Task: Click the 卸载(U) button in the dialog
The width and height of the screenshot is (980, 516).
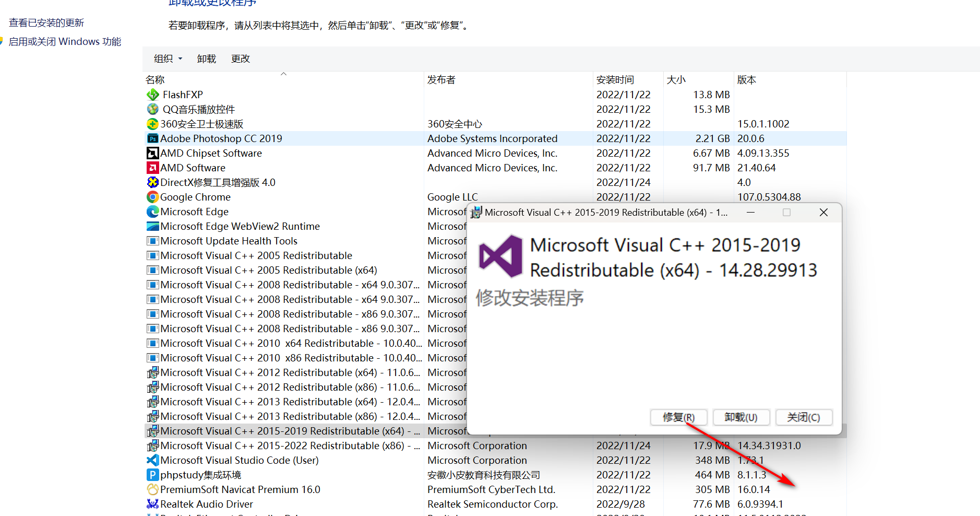Action: [x=741, y=417]
